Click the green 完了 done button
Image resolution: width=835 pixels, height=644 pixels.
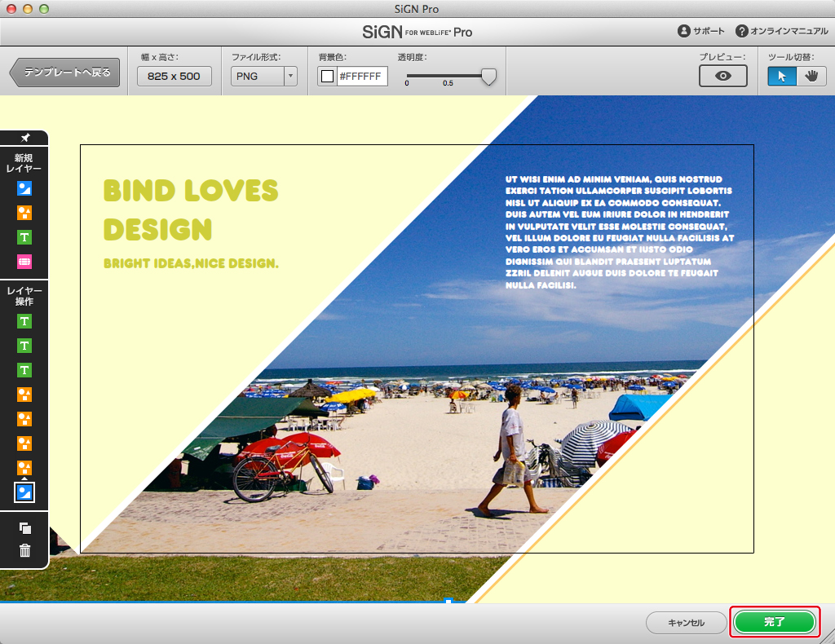coord(775,622)
